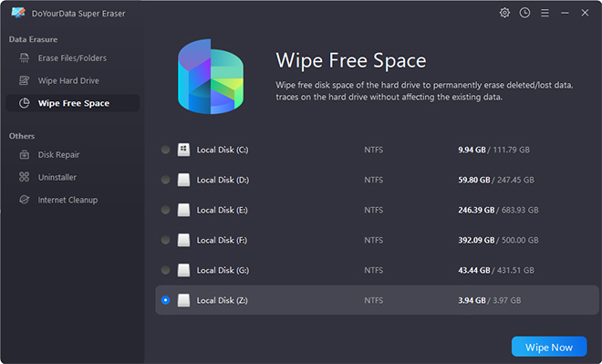
Task: Select Local Disk (E:) radio button
Action: (165, 210)
